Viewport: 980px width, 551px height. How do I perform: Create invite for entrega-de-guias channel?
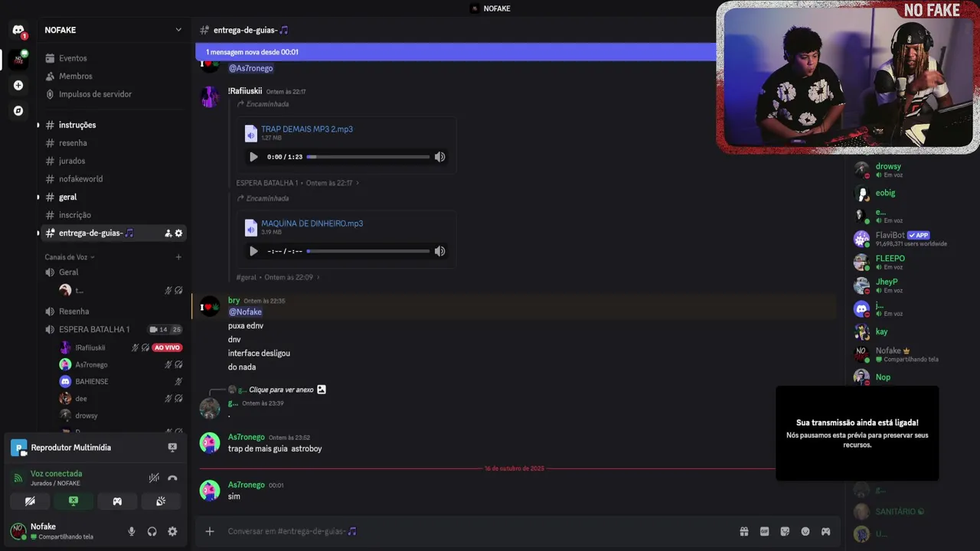[168, 233]
